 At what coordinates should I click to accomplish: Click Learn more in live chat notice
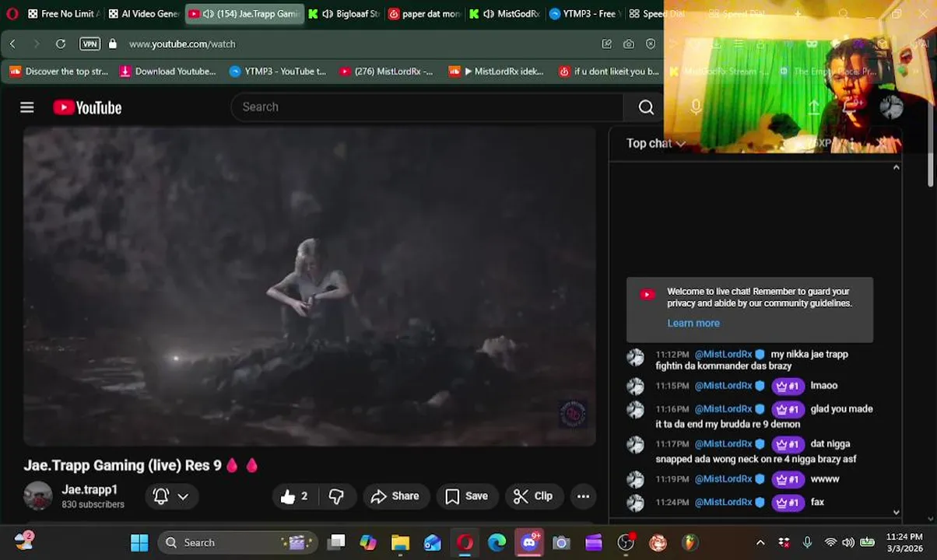[693, 323]
